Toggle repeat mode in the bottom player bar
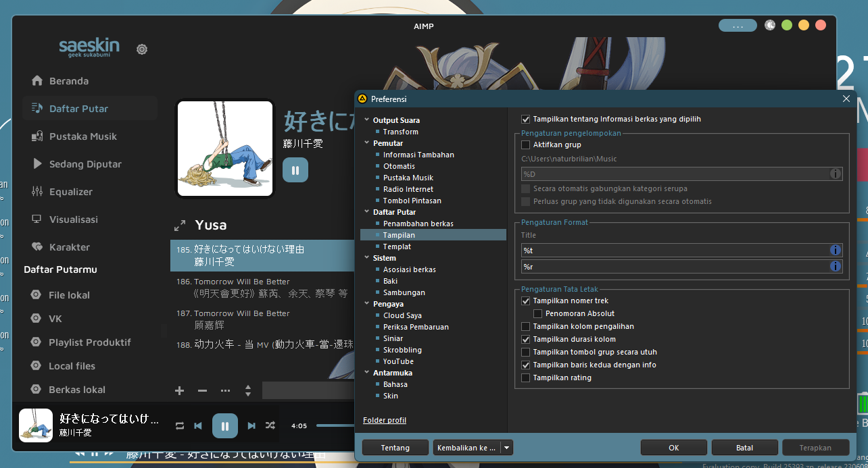 pyautogui.click(x=180, y=425)
